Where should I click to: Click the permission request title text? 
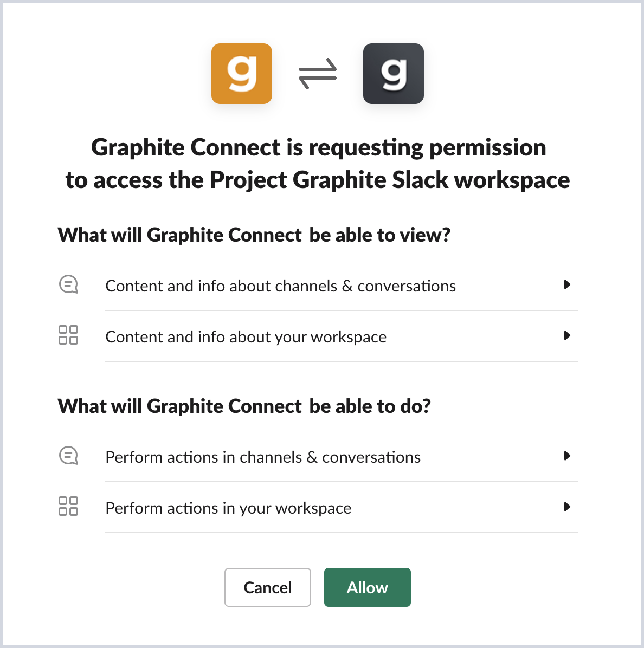click(x=319, y=163)
